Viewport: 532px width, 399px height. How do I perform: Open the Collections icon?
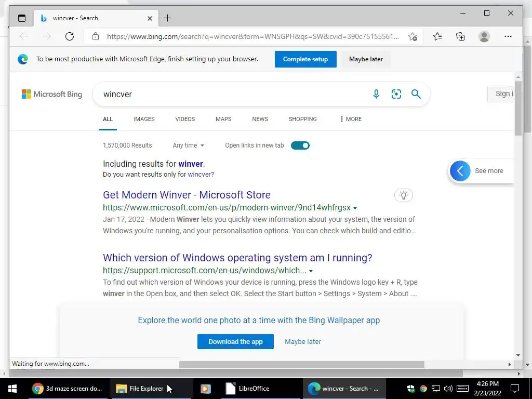point(460,36)
